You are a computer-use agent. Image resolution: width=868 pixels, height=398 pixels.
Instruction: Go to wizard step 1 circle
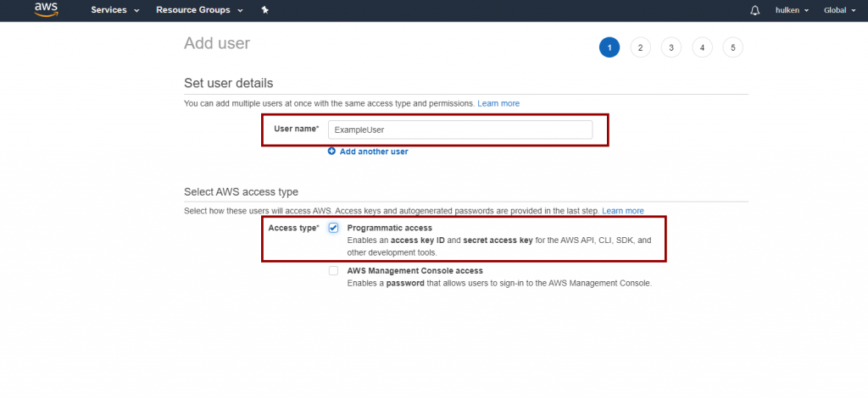click(x=609, y=47)
